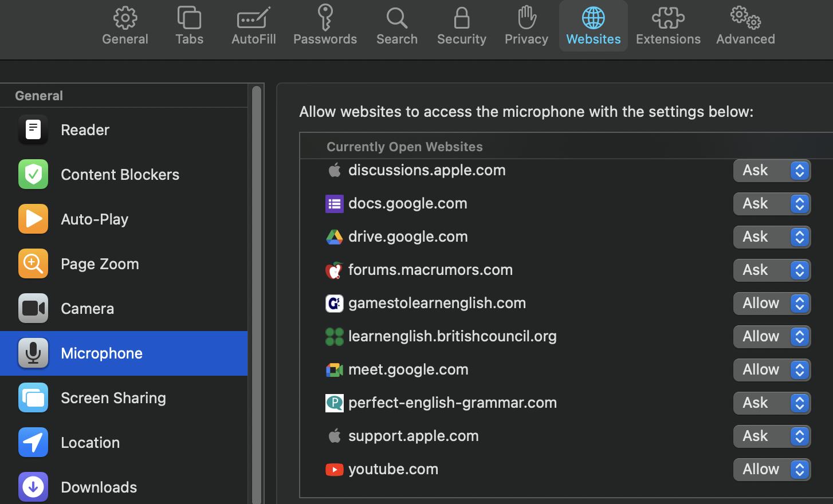This screenshot has width=833, height=504.
Task: Click the docs.google.com favicon
Action: point(335,204)
